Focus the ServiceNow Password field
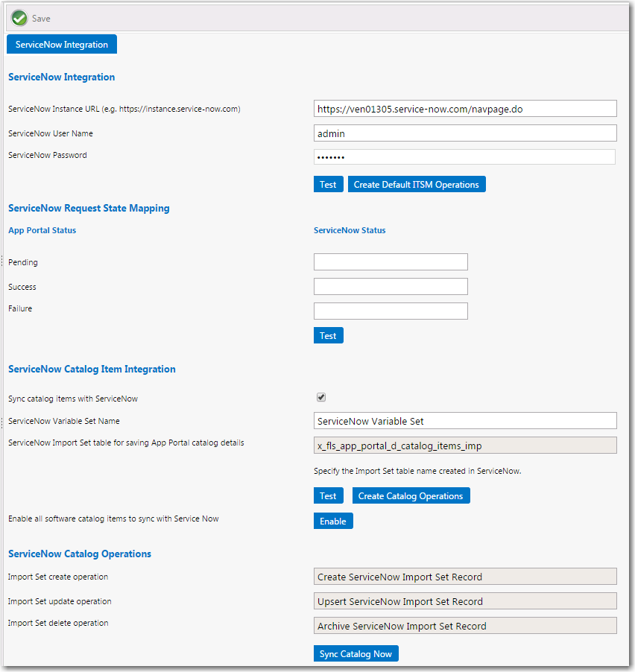Viewport: 635px width, 672px height. point(465,157)
